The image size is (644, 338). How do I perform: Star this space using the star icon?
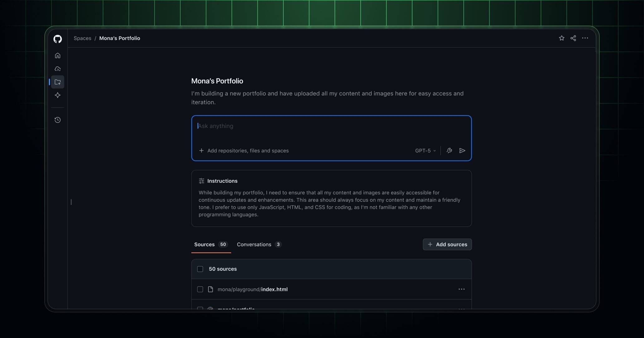click(x=561, y=38)
